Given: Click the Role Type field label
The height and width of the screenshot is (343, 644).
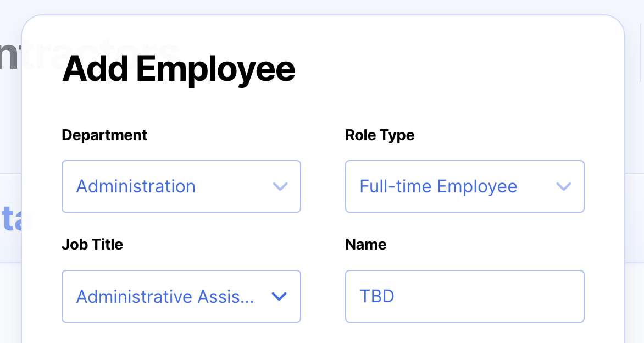Looking at the screenshot, I should point(380,135).
